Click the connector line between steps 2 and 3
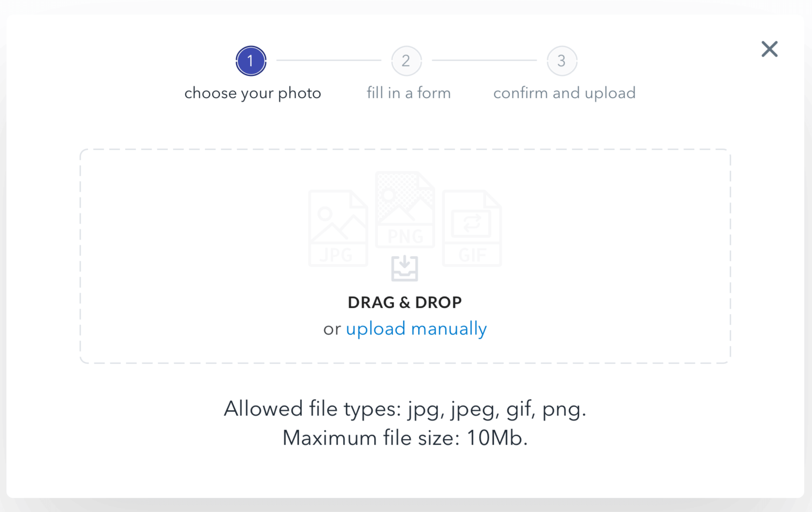The width and height of the screenshot is (812, 512). click(x=484, y=61)
